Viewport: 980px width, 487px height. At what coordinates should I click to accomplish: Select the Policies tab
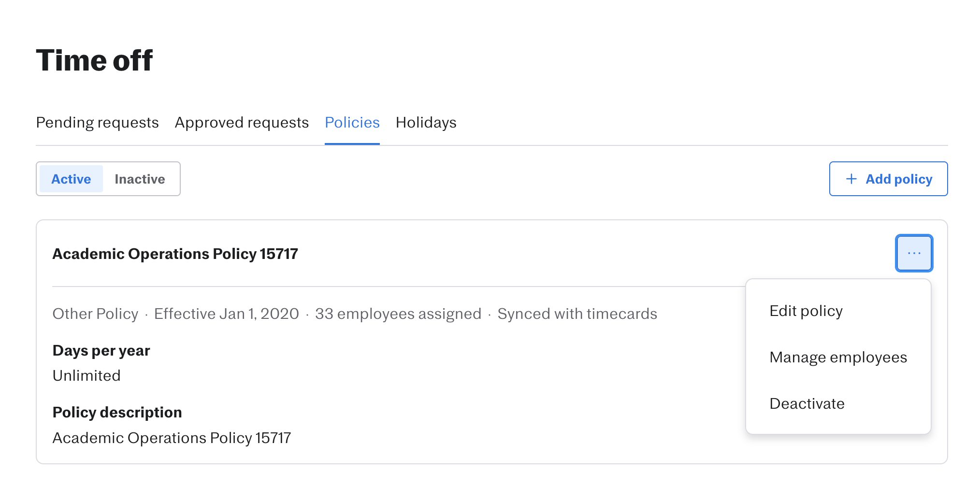tap(352, 123)
